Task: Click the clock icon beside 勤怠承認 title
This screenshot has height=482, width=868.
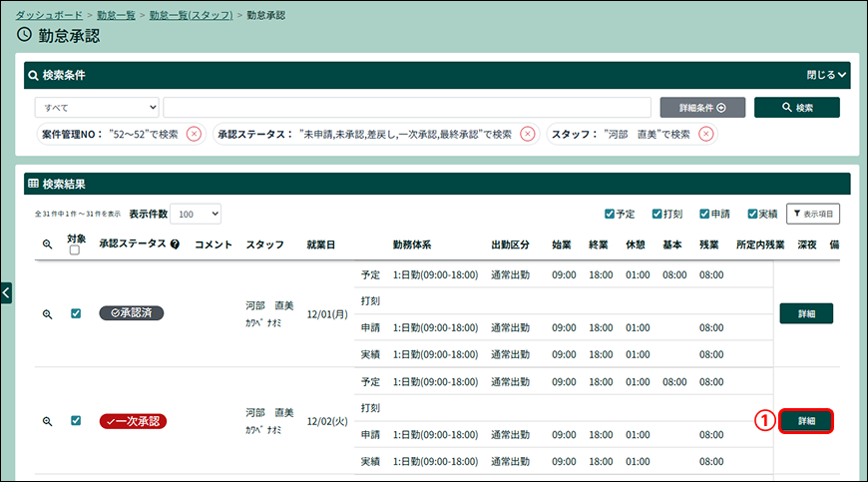Action: [24, 34]
